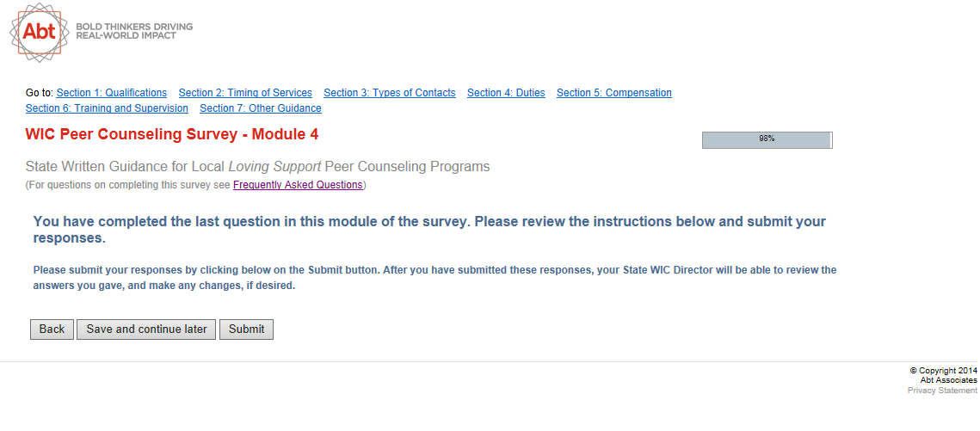Click the Bold Thinkers Driving tagline

pyautogui.click(x=134, y=31)
